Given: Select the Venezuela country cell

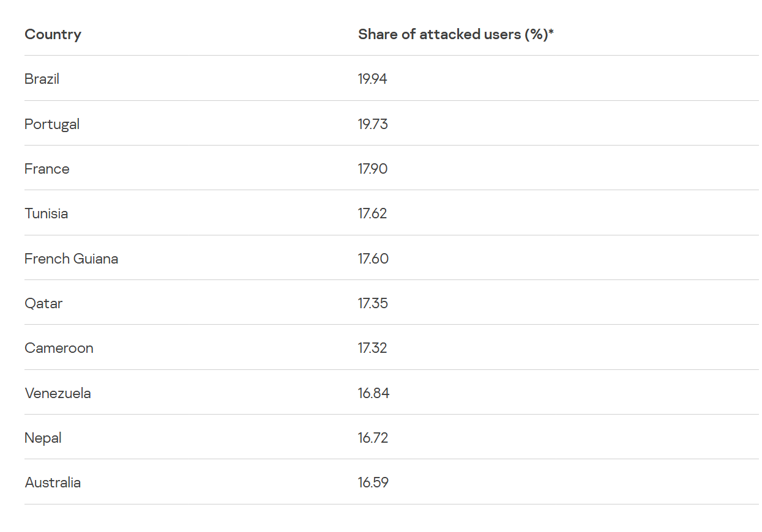Looking at the screenshot, I should 58,393.
